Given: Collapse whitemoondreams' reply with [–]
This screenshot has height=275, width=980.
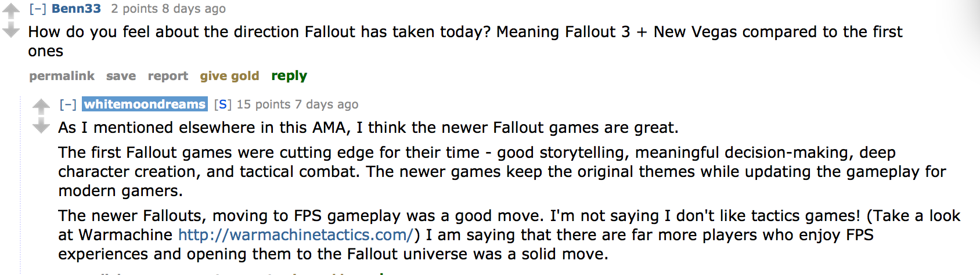Looking at the screenshot, I should 68,104.
